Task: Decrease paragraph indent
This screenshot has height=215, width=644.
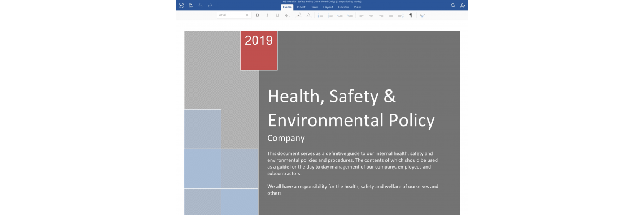Action: (x=340, y=15)
